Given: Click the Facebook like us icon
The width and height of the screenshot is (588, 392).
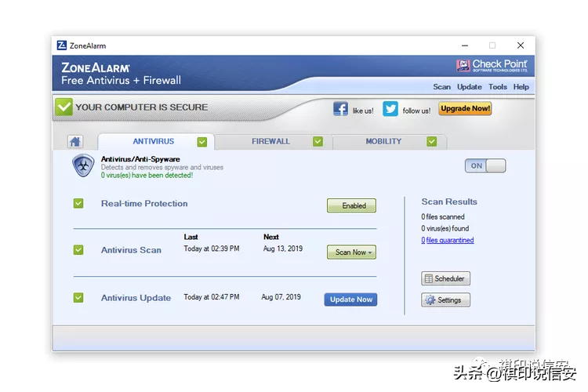Looking at the screenshot, I should pos(340,109).
